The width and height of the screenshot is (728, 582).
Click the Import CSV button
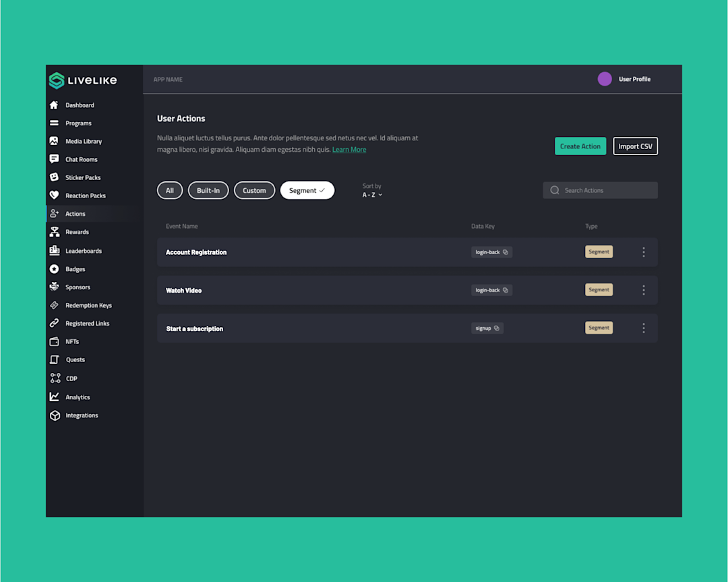635,146
